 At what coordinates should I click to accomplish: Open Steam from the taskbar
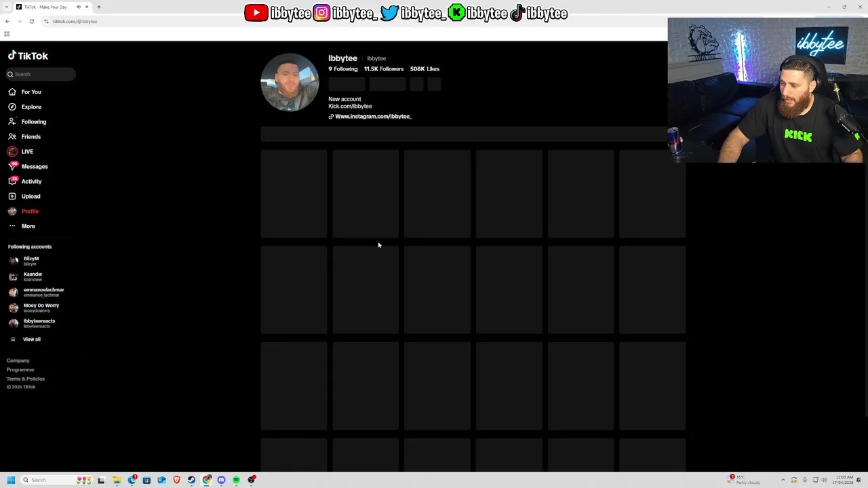191,480
